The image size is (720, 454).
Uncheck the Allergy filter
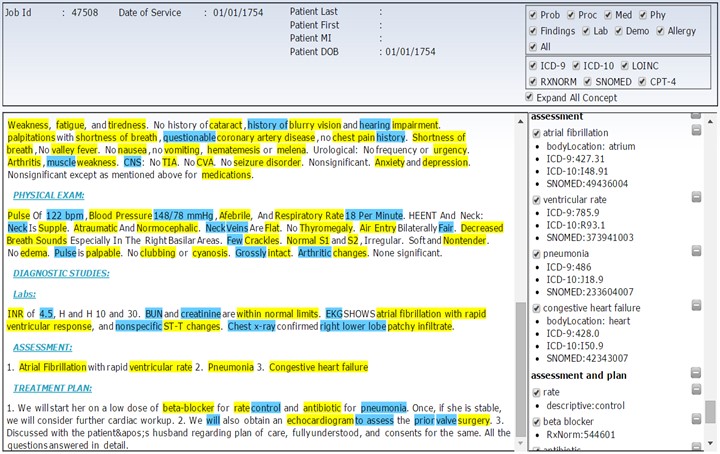coord(659,31)
